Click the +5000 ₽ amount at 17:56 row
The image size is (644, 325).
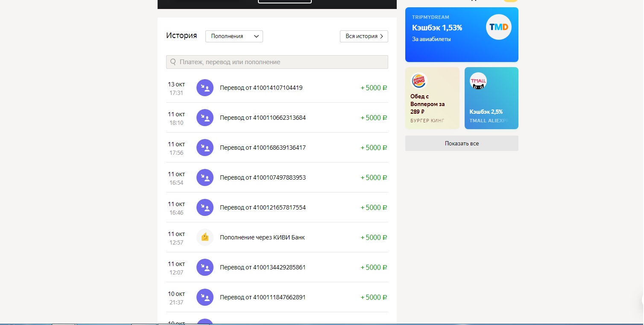(374, 148)
